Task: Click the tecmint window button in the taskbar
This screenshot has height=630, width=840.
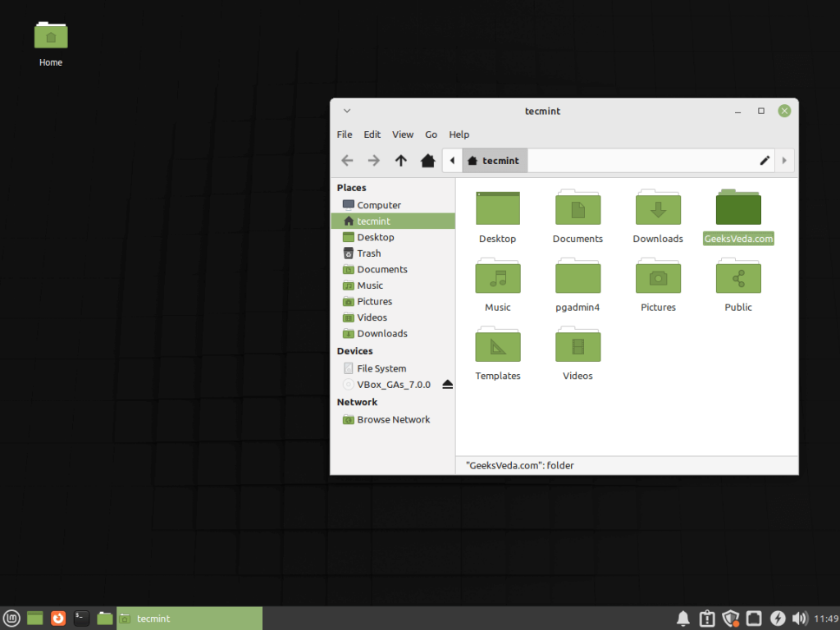Action: (x=189, y=618)
